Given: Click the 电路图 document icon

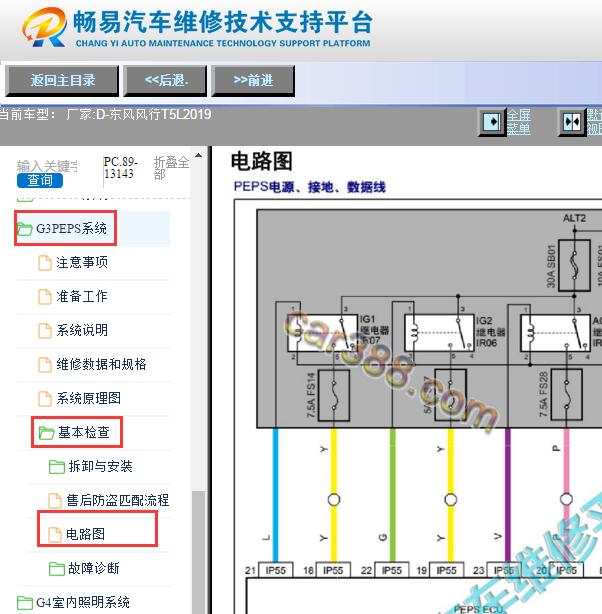Looking at the screenshot, I should tap(55, 535).
